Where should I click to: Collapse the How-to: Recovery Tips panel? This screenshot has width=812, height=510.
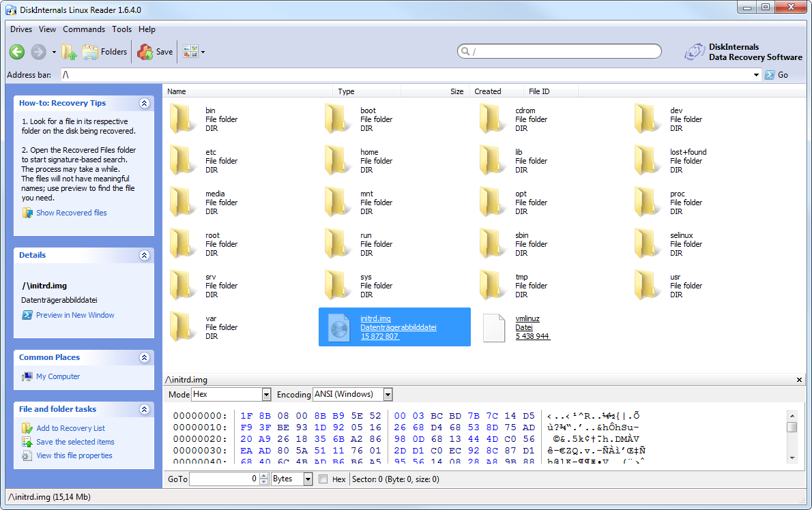(x=145, y=103)
